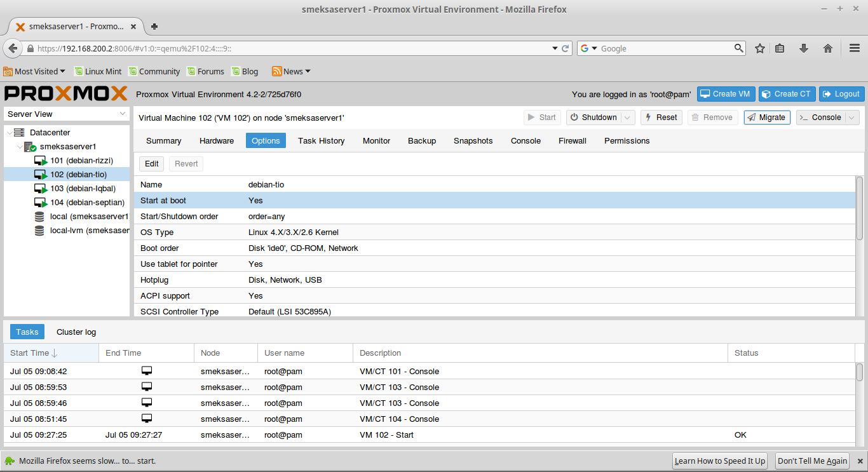
Task: Open the URL history dropdown arrow
Action: click(x=555, y=48)
